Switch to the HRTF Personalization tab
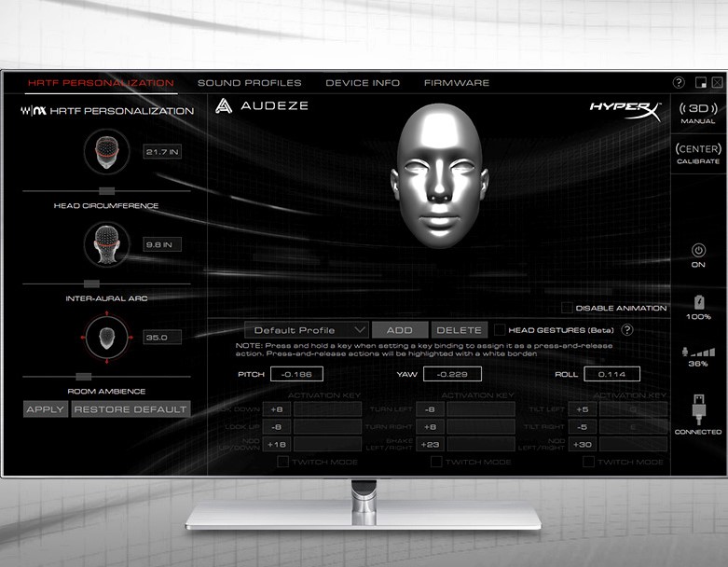 101,83
